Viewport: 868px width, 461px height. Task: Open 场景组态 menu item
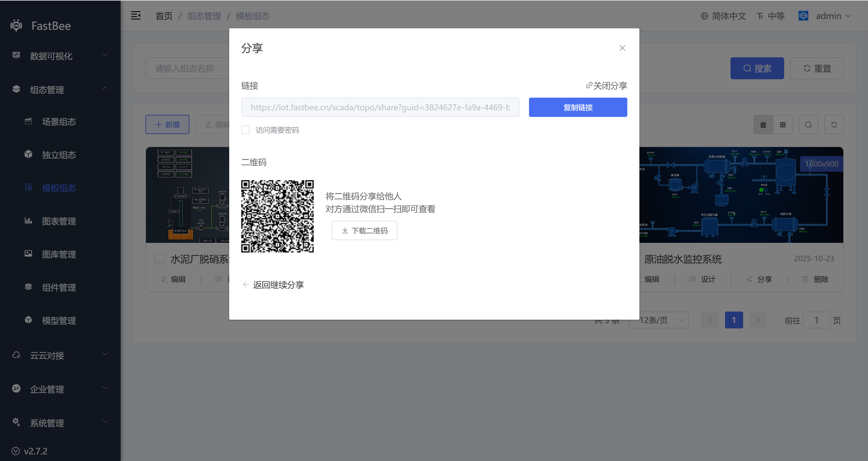coord(59,121)
